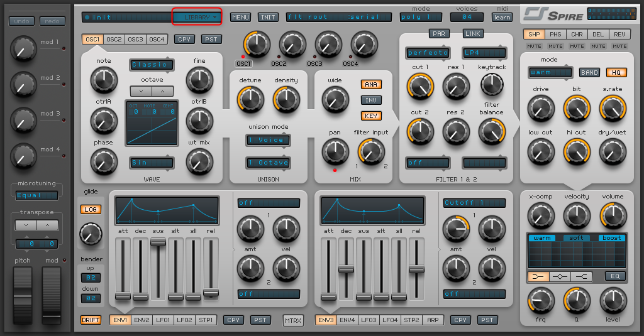Toggle the ANA button in the mix section

[x=371, y=84]
